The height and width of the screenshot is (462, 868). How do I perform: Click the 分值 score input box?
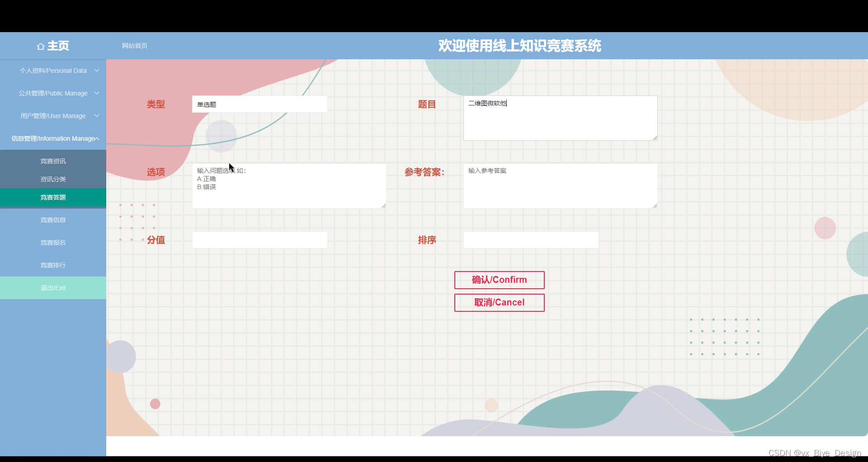[259, 239]
